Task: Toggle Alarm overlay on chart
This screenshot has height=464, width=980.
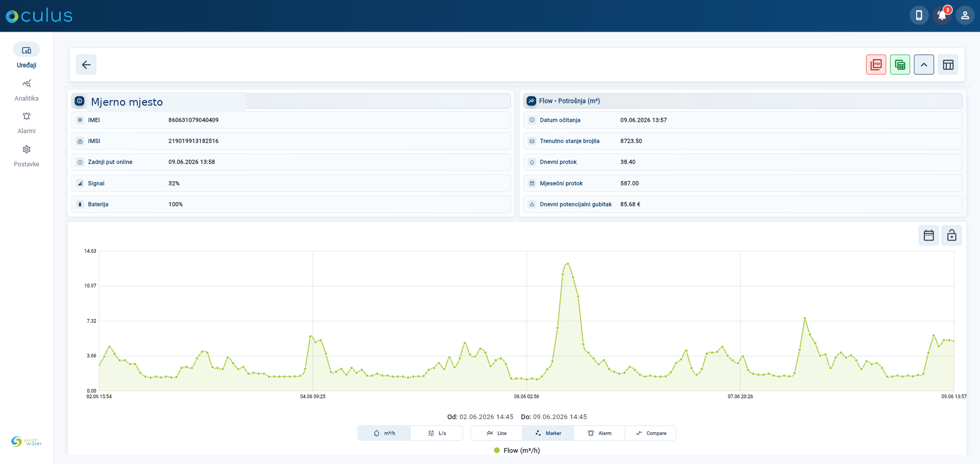Action: coord(600,433)
